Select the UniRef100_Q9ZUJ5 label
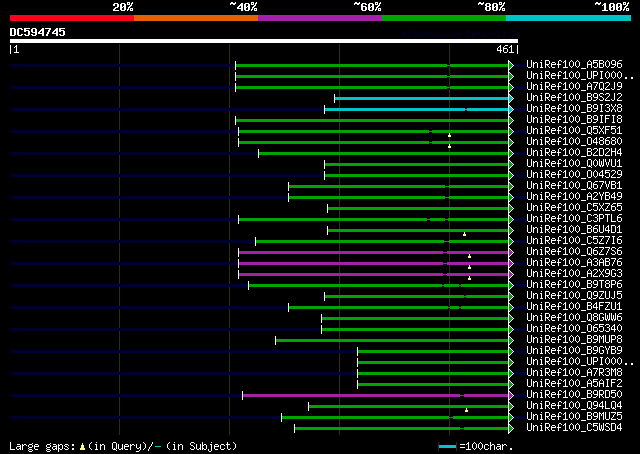 (x=574, y=296)
